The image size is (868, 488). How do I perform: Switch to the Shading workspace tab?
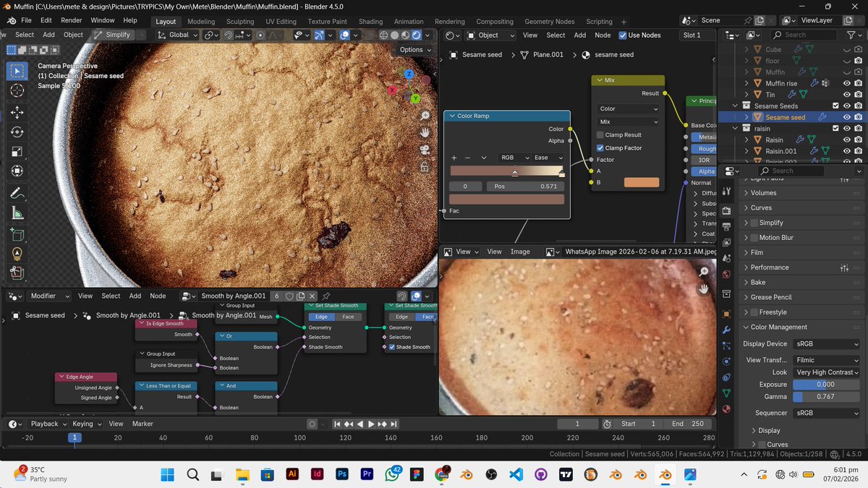coord(370,22)
